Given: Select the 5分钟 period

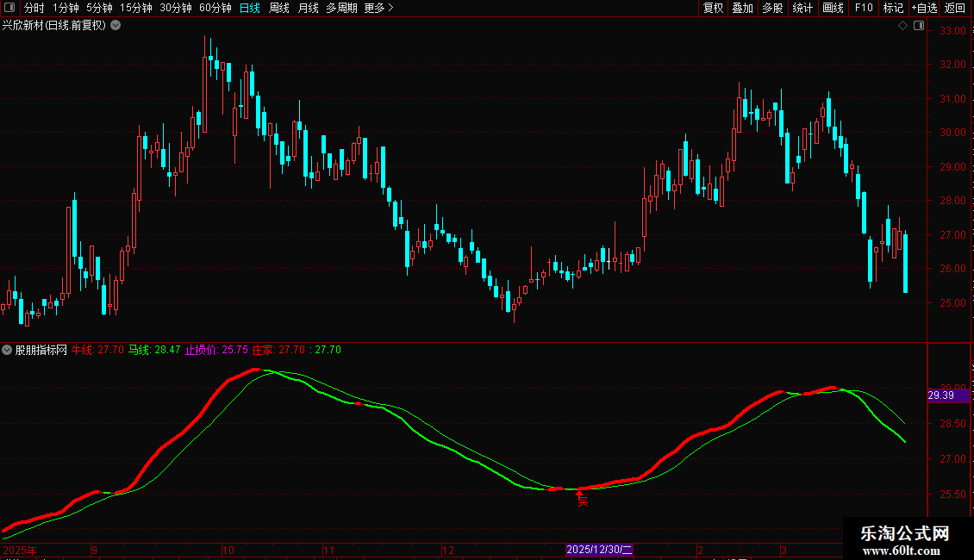Looking at the screenshot, I should coord(99,8).
